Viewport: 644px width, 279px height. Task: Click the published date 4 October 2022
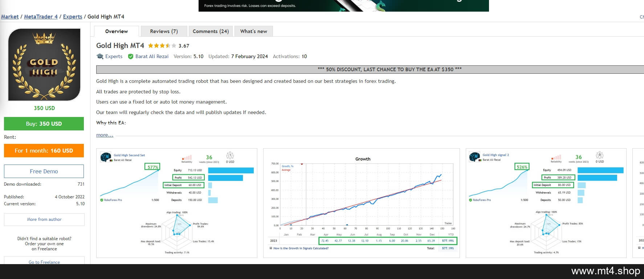click(70, 197)
